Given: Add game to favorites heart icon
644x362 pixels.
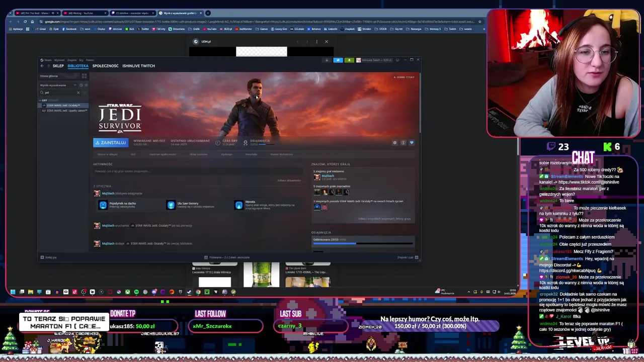Looking at the screenshot, I should (412, 143).
